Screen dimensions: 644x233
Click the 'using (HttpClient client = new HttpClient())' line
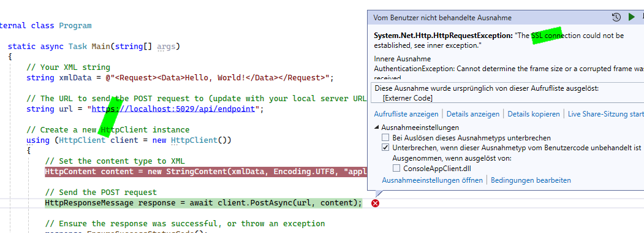click(x=129, y=140)
